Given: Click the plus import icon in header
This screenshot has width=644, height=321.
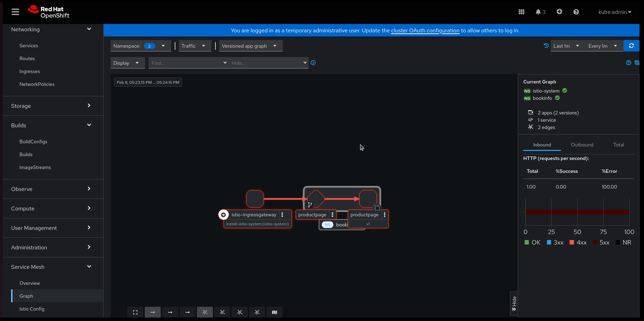Looking at the screenshot, I should (x=559, y=12).
